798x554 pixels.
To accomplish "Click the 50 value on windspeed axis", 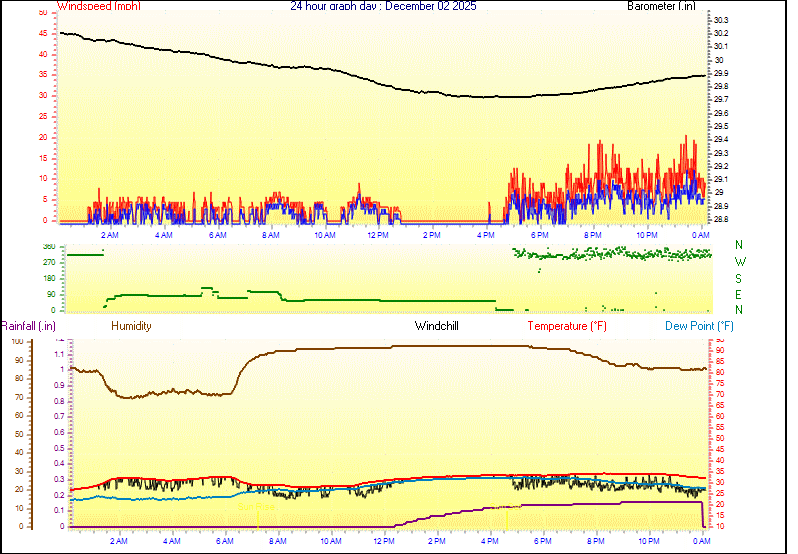I will 41,13.
